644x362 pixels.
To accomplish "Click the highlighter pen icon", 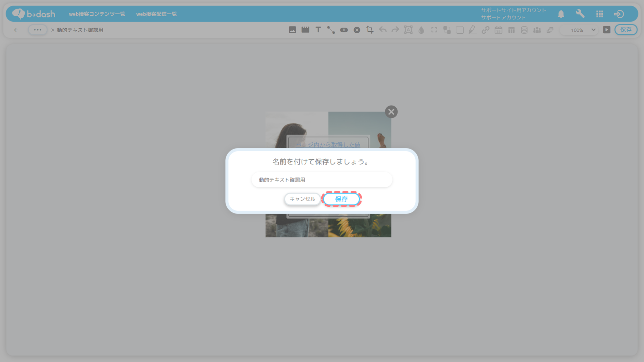I will coord(473,30).
